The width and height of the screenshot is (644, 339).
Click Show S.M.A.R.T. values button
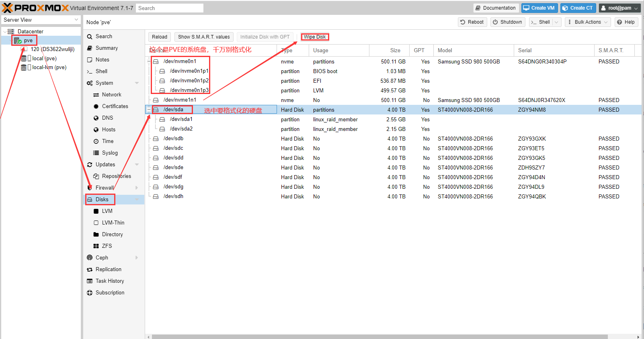coord(204,37)
